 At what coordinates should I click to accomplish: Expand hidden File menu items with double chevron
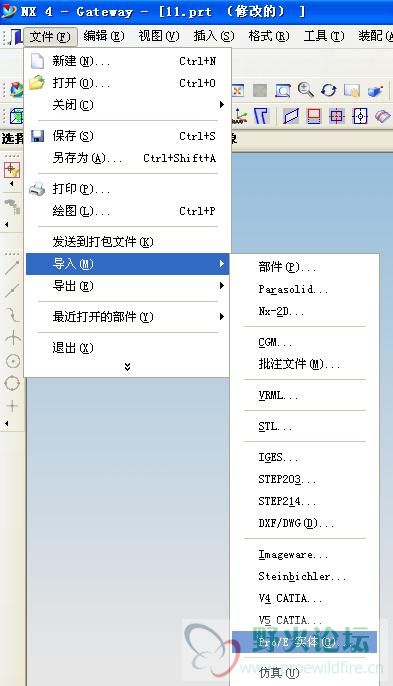point(127,367)
